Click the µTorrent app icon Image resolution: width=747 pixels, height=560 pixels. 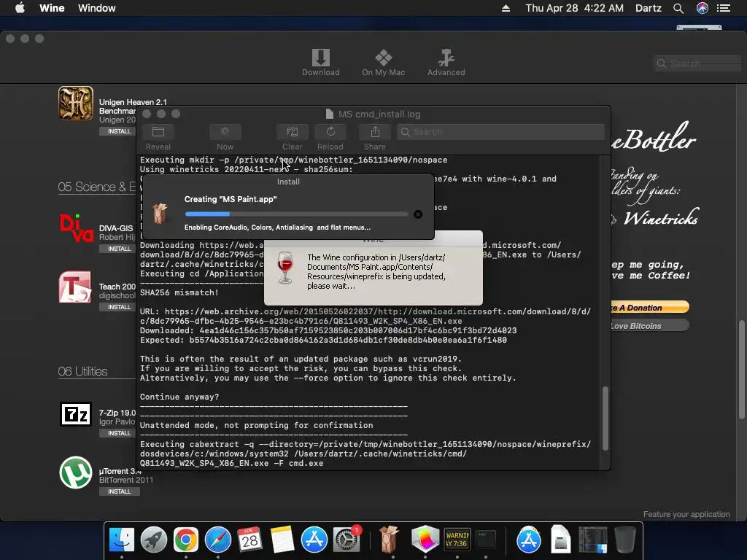pos(76,472)
